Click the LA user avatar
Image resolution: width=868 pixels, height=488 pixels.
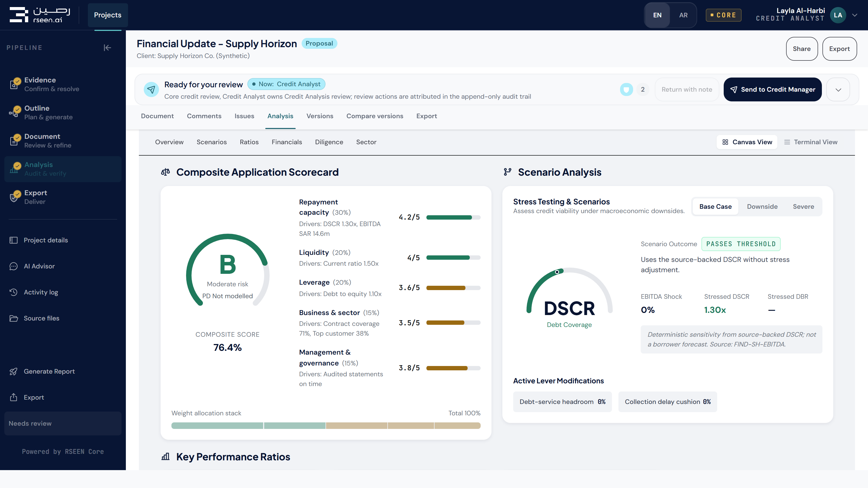tap(838, 15)
